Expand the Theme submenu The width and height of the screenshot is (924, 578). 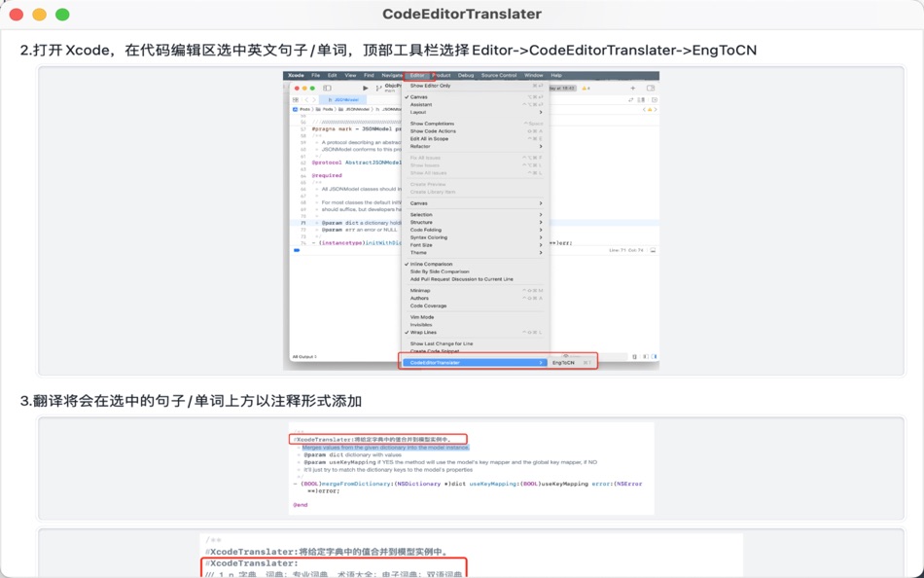tap(475, 252)
